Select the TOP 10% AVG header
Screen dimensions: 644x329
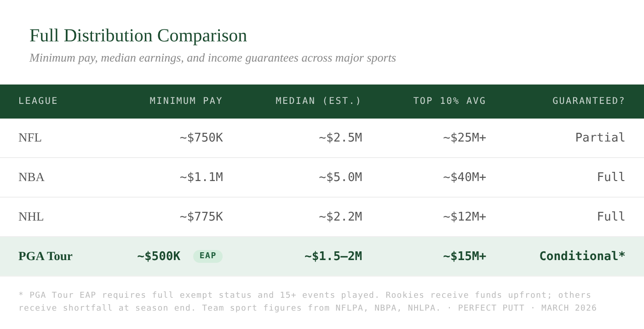[449, 101]
